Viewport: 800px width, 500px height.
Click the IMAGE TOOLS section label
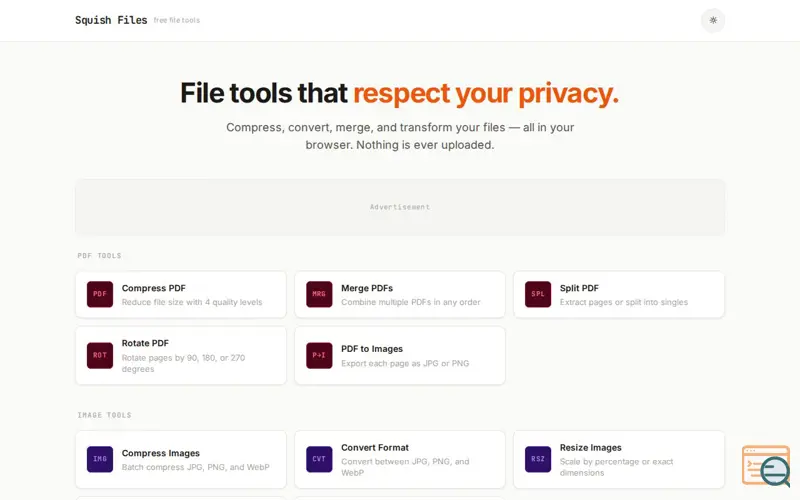(x=105, y=415)
